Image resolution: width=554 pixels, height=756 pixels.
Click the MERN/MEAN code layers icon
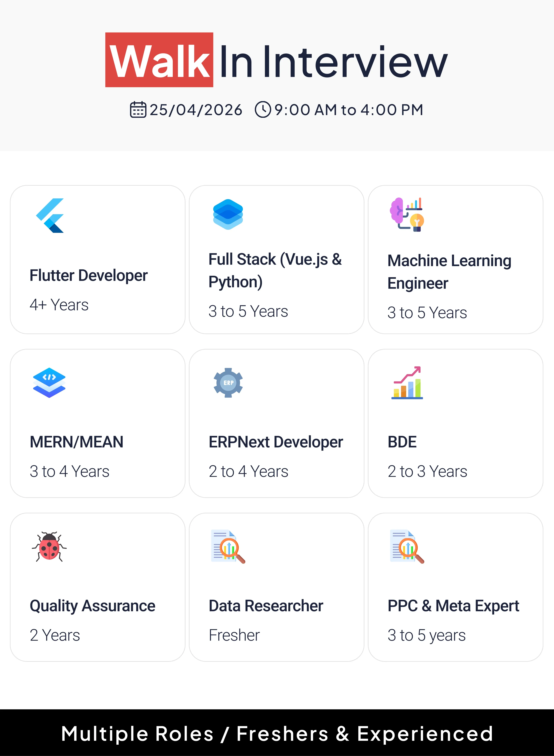pyautogui.click(x=49, y=383)
